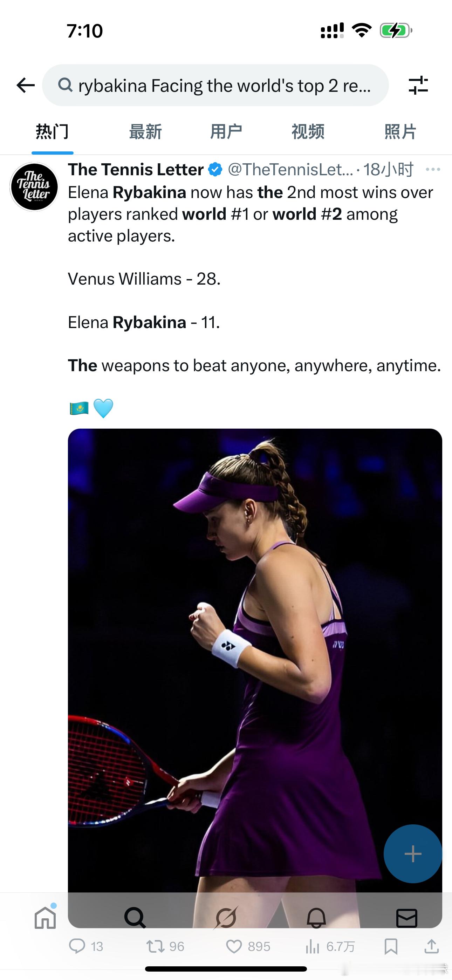Viewport: 452px width, 980px height.
Task: Open the tweet's three-dot more menu
Action: [x=433, y=169]
